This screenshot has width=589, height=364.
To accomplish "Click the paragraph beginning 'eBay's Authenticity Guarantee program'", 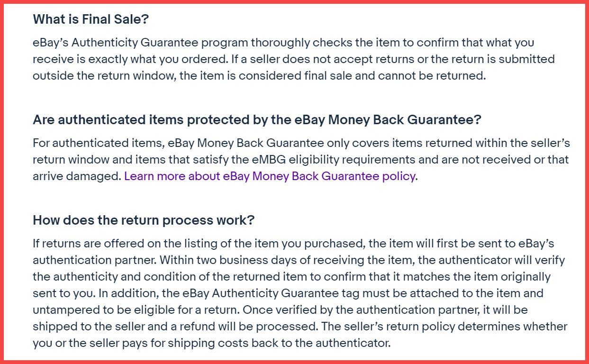I will click(294, 59).
